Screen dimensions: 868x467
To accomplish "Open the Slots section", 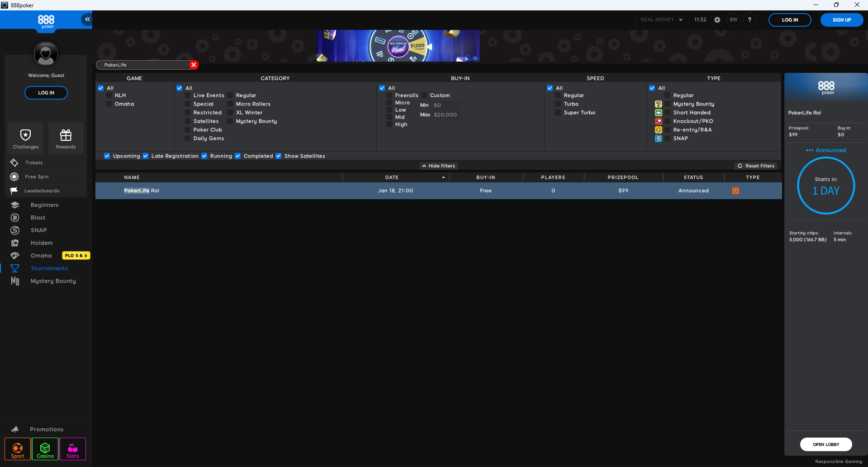I will pyautogui.click(x=72, y=449).
